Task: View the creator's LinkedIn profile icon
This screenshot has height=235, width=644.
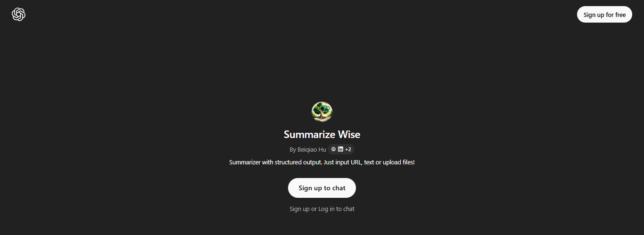Action: point(340,149)
